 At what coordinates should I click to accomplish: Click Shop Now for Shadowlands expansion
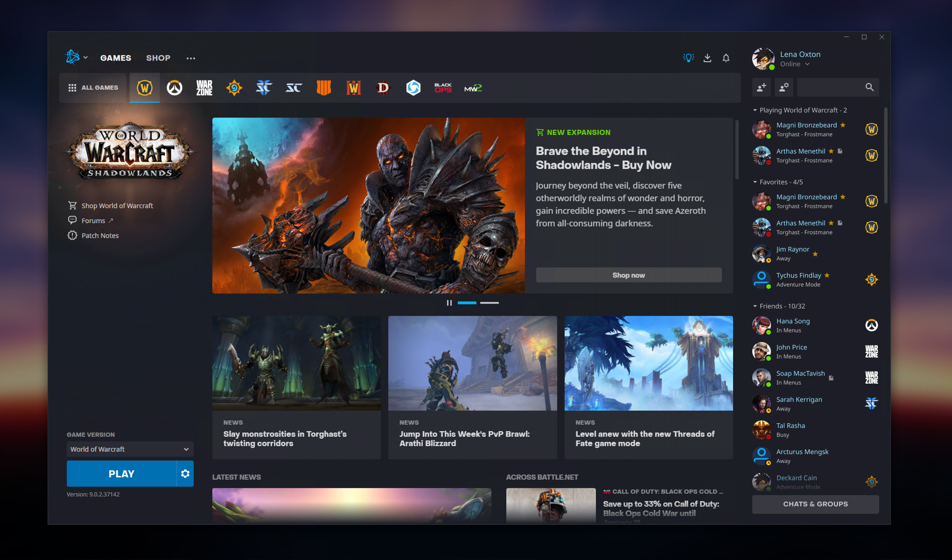[628, 275]
